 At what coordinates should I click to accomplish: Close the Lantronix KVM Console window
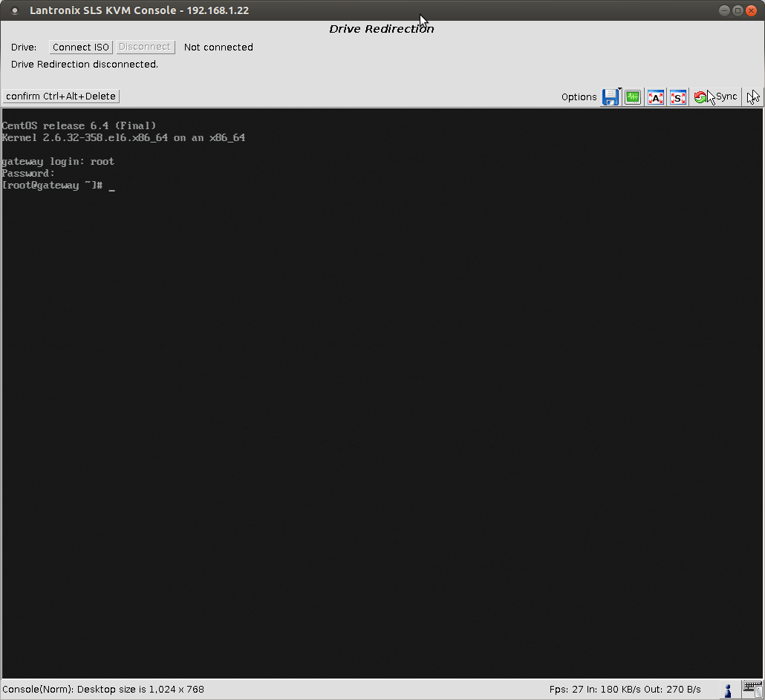(751, 10)
